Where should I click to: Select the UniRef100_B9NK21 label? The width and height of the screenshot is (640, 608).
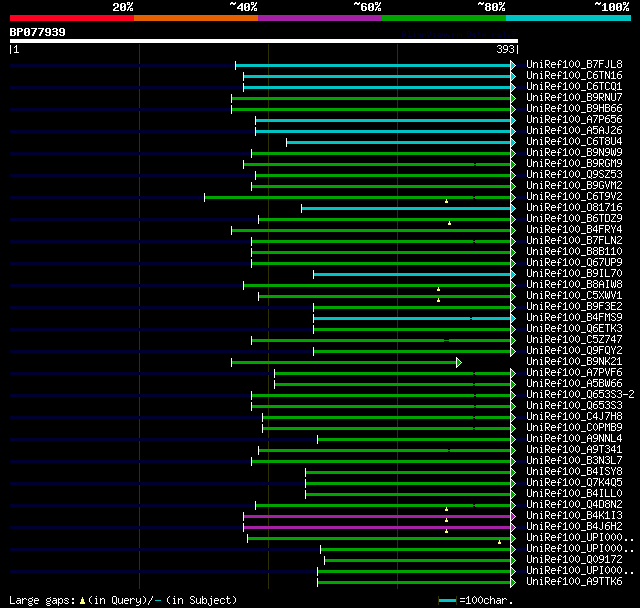click(574, 362)
